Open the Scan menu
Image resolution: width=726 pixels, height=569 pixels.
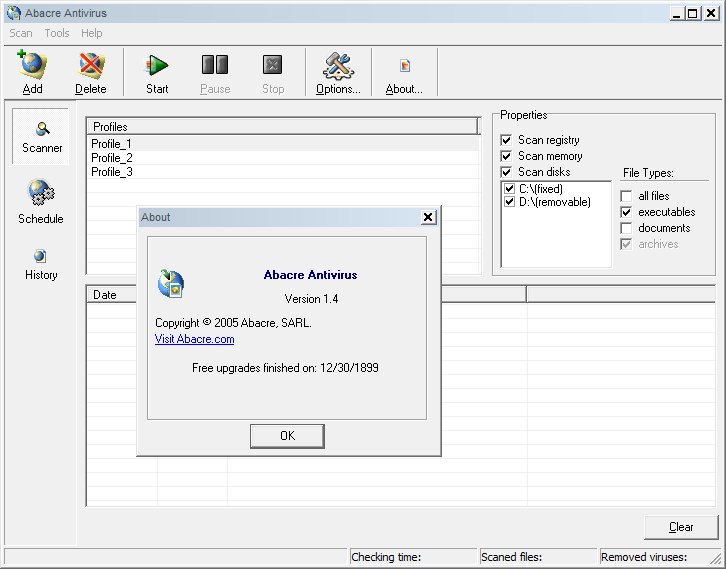pos(21,33)
